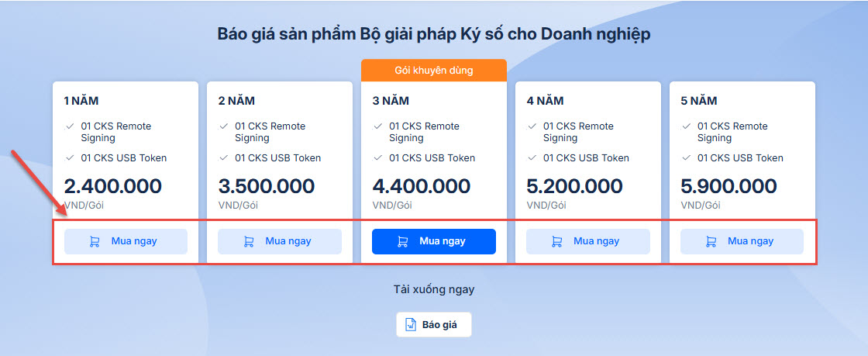
Task: Click the 5.900.000 price of 5 NĂM
Action: (728, 187)
